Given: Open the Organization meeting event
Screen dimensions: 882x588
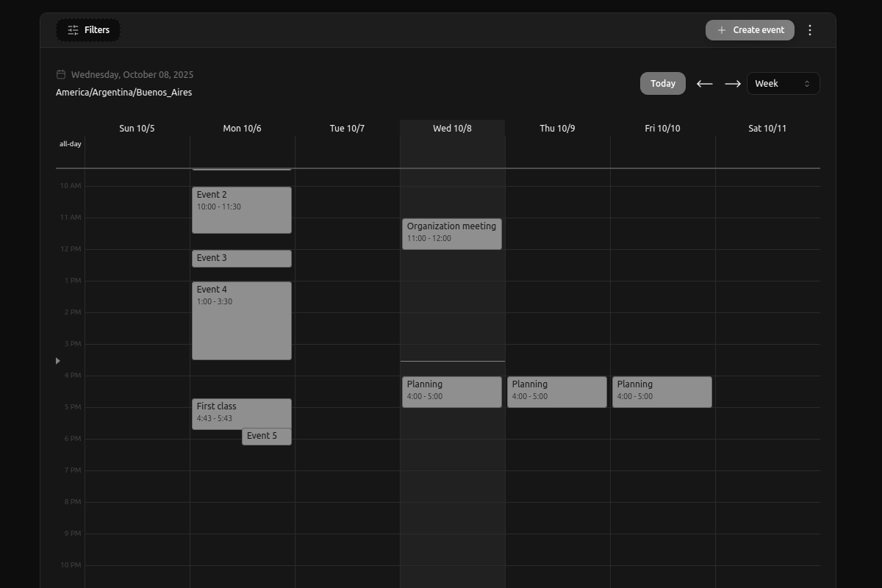Looking at the screenshot, I should [451, 233].
